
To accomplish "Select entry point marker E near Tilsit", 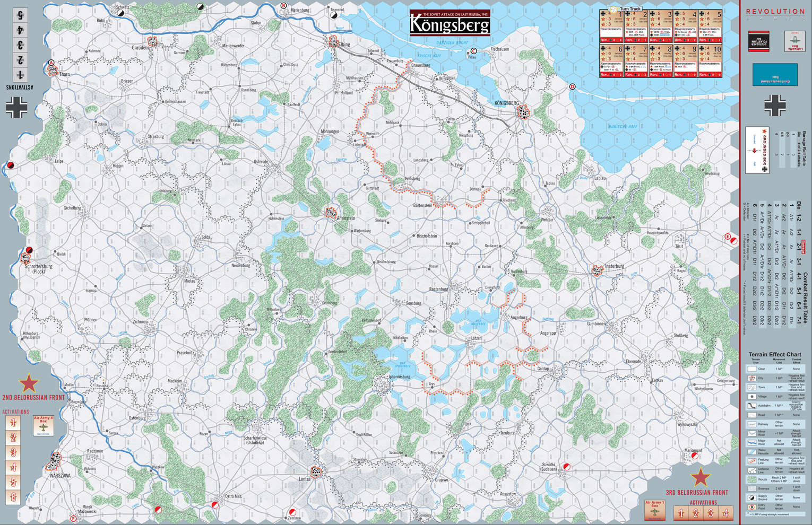I will [x=728, y=237].
